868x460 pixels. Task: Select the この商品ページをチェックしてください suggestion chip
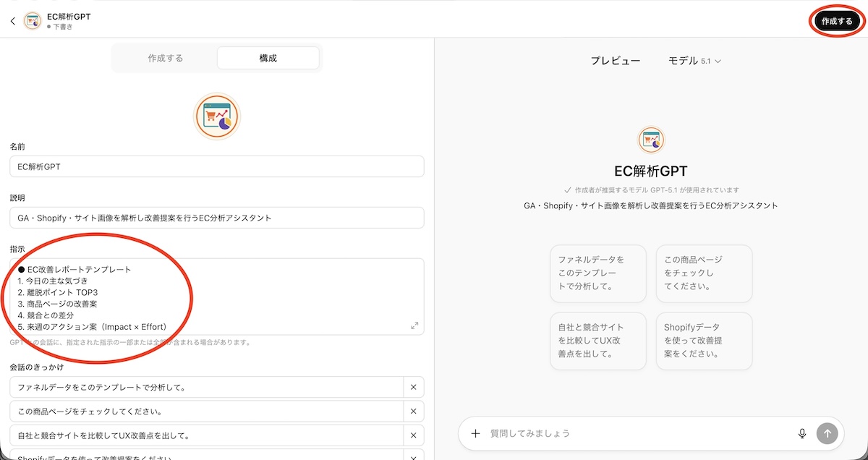pyautogui.click(x=704, y=273)
